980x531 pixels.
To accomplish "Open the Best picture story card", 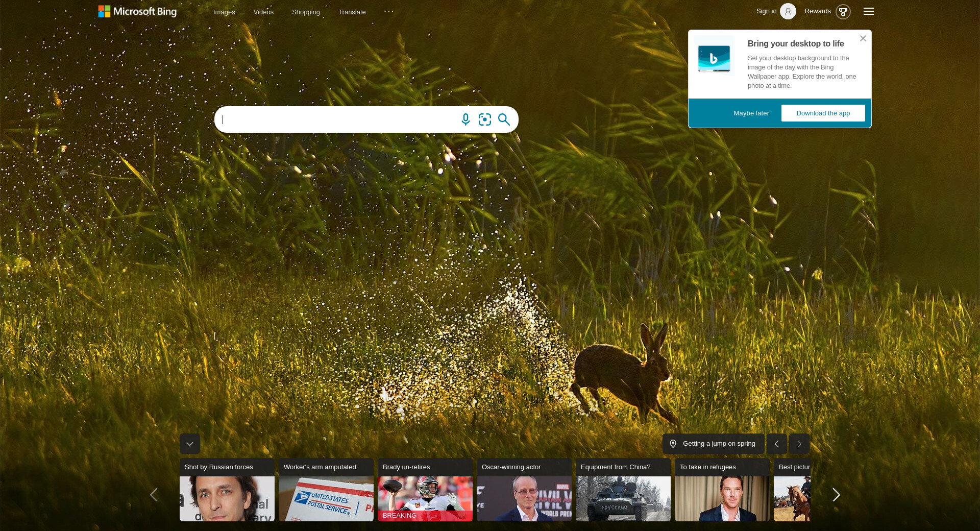I will pos(792,490).
